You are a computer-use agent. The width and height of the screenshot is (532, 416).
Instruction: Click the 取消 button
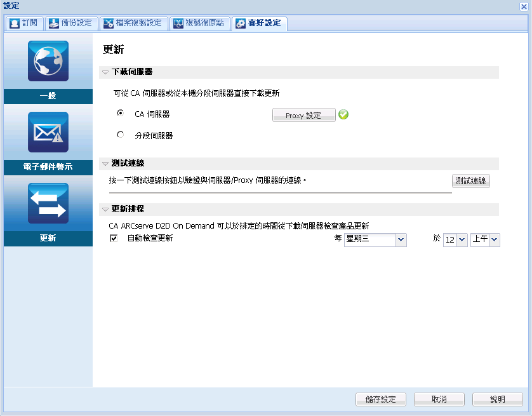tap(439, 399)
